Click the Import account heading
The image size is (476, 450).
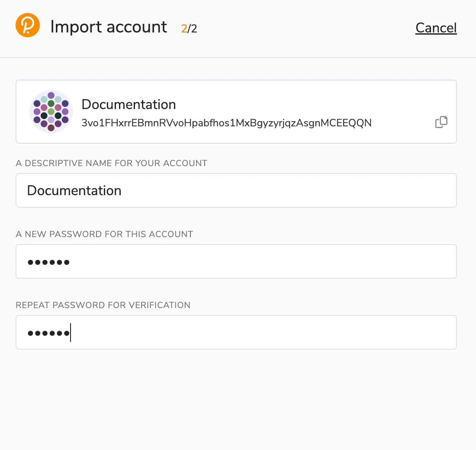pyautogui.click(x=108, y=27)
